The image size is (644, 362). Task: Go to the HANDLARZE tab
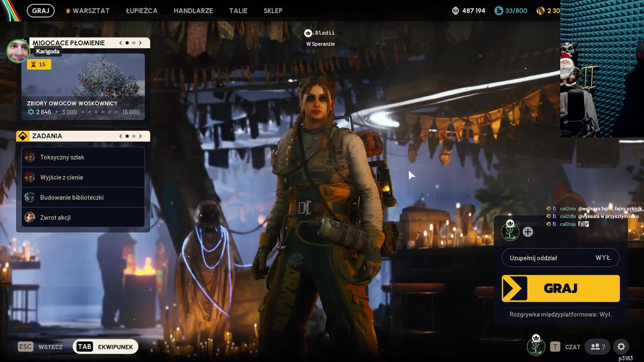point(193,11)
